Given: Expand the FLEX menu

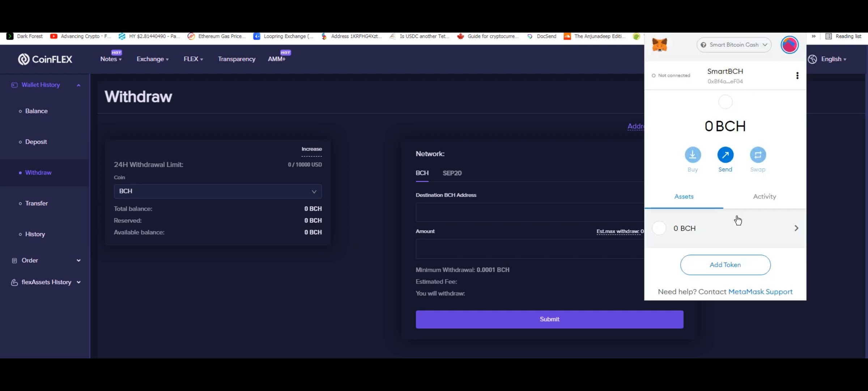Looking at the screenshot, I should [x=193, y=59].
